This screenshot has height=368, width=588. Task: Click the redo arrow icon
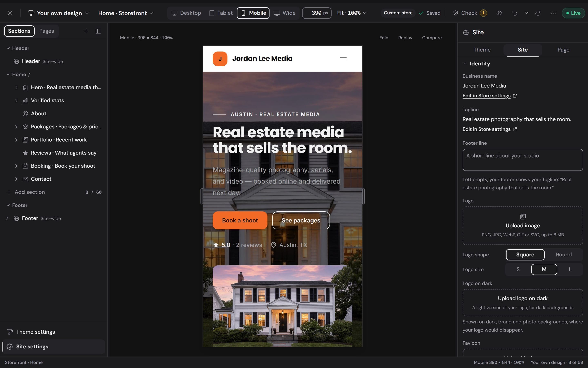click(x=538, y=13)
